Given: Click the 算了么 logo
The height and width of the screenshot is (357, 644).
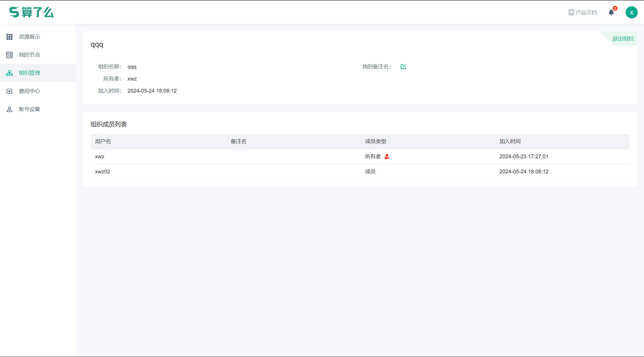Looking at the screenshot, I should (x=31, y=12).
